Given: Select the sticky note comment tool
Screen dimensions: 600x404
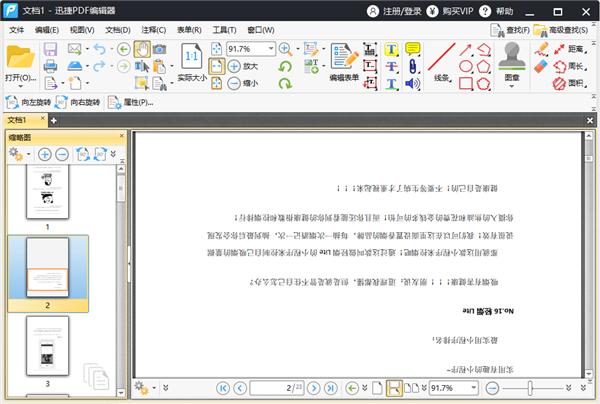Looking at the screenshot, I should point(412,49).
